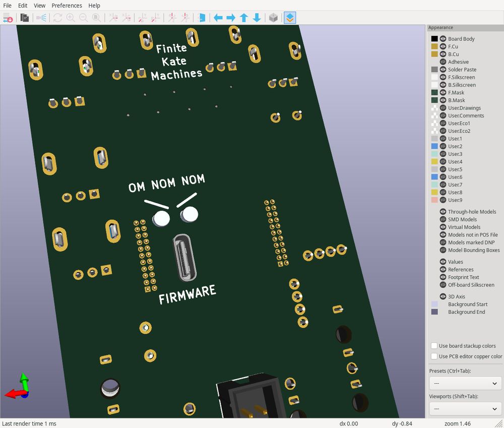The image size is (504, 428).
Task: Open the Background End color swatch
Action: click(x=434, y=312)
